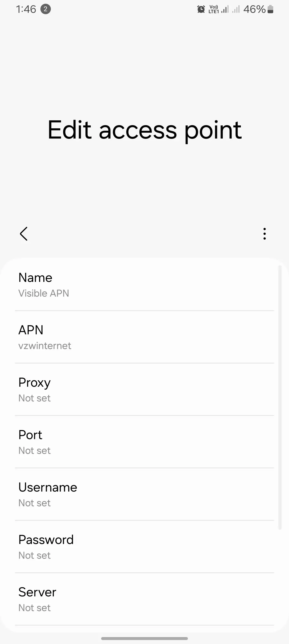Tap the battery icon in status bar
Viewport: 289px width, 644px height.
270,9
